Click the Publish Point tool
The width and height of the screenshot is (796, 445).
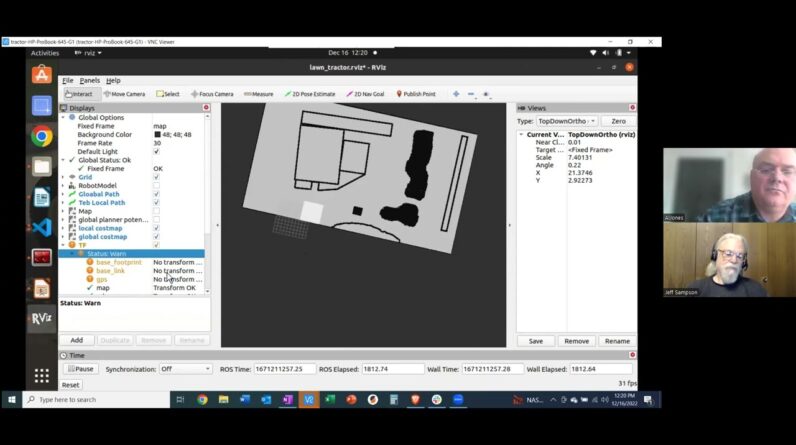416,94
